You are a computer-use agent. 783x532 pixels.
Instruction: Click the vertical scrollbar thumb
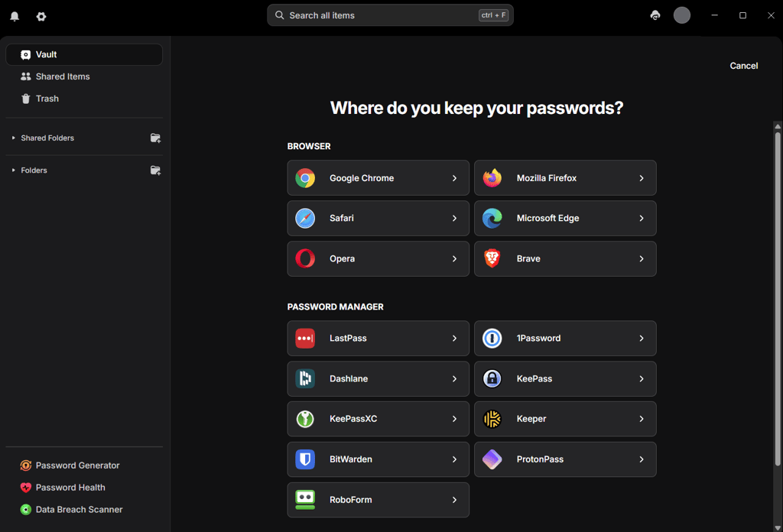coord(778,299)
